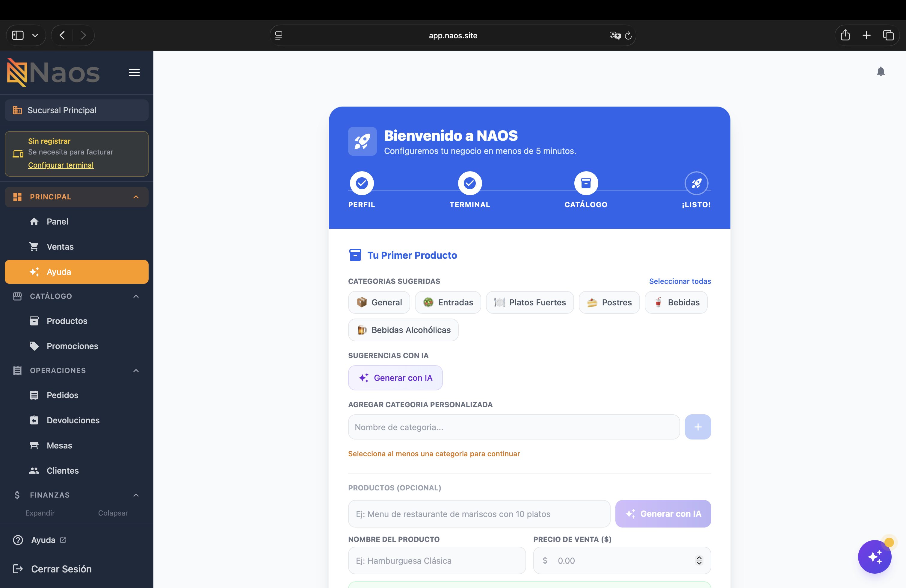Go forward to next page
The image size is (906, 588).
[83, 35]
